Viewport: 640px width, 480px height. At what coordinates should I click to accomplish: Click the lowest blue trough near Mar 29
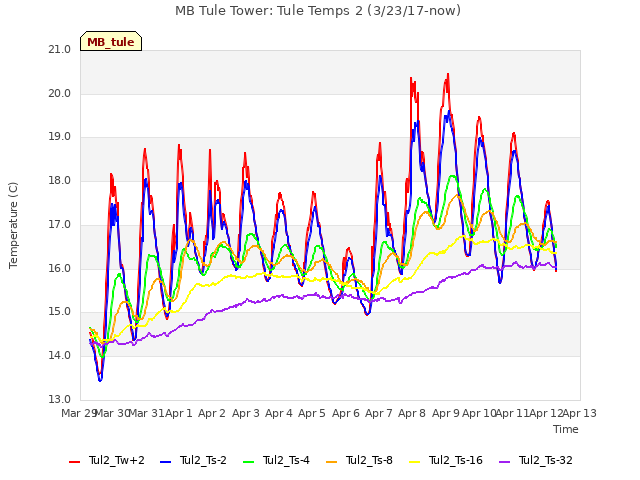point(100,380)
